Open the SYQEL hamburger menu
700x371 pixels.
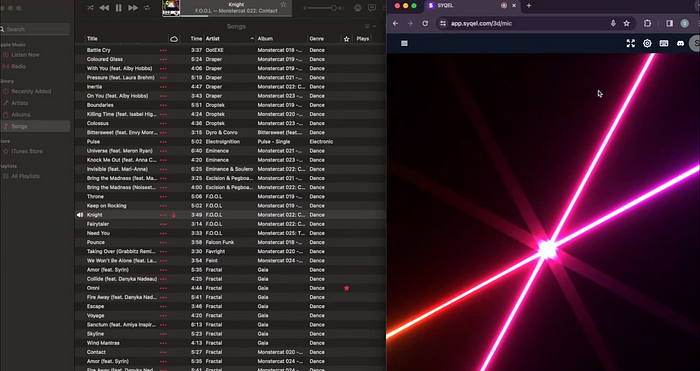click(x=404, y=43)
